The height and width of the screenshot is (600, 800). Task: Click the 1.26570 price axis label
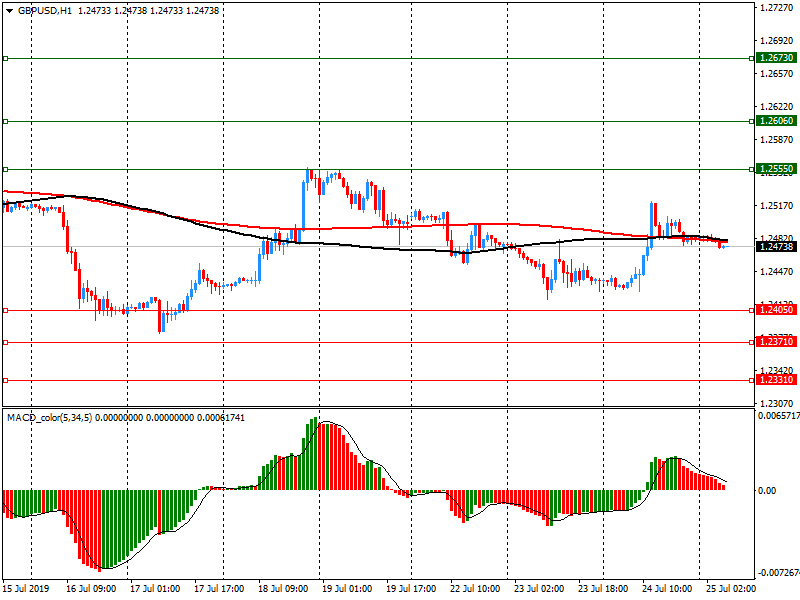(777, 74)
